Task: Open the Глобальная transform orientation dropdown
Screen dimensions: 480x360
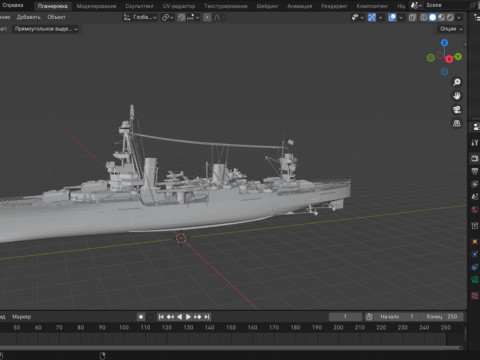Action: coord(140,17)
